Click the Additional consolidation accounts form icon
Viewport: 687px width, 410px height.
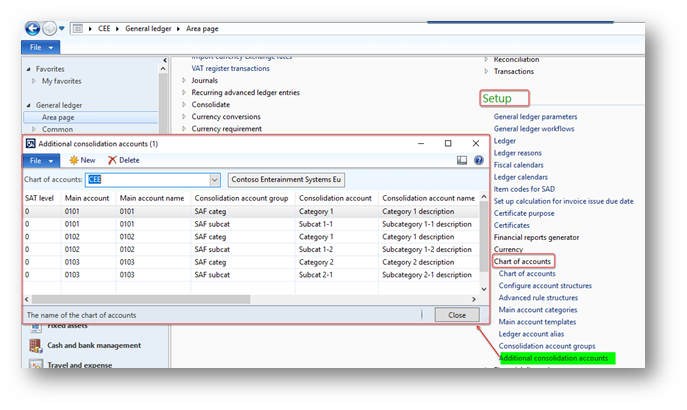coord(30,144)
